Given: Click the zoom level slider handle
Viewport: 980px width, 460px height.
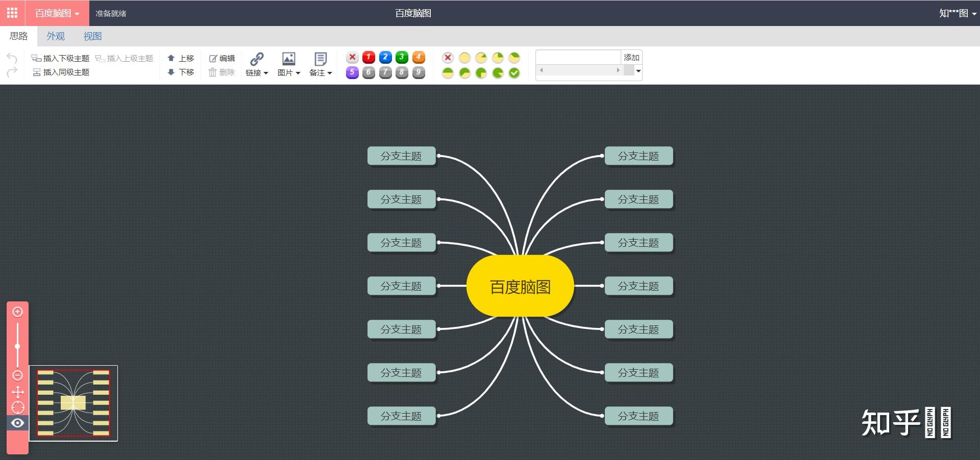Looking at the screenshot, I should pos(17,346).
